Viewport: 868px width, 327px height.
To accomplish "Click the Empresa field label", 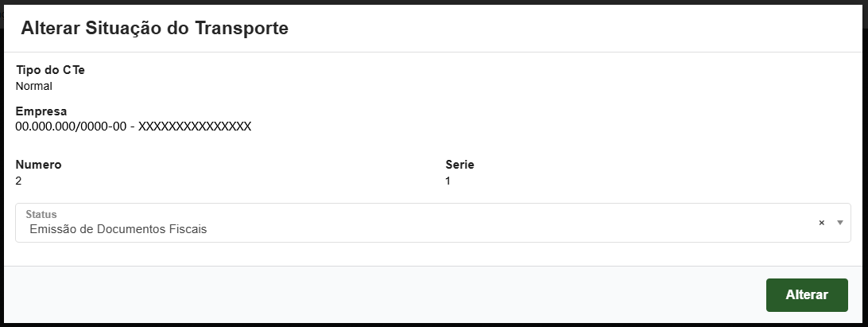I will click(x=41, y=111).
